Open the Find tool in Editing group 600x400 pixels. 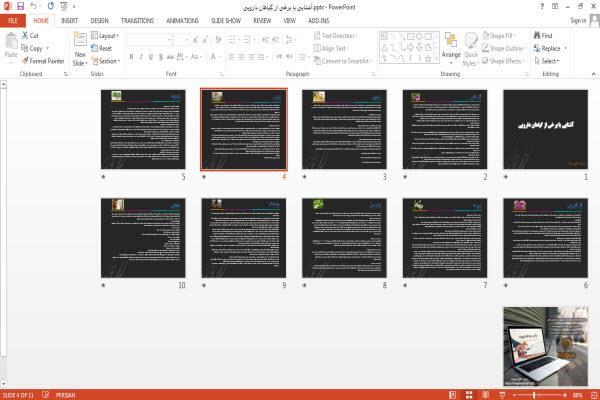(x=543, y=36)
